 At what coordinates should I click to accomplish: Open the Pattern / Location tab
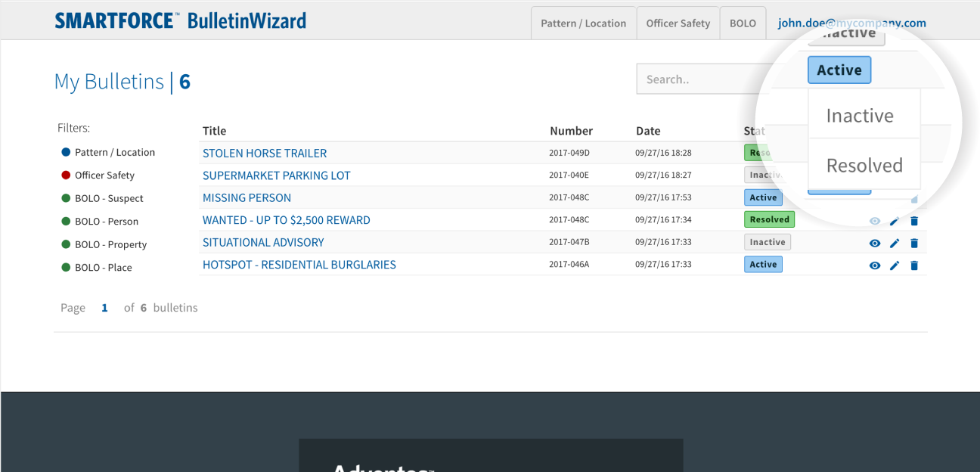click(x=583, y=23)
